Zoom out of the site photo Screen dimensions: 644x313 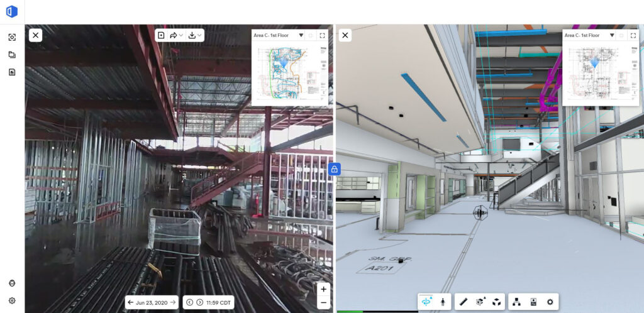pos(323,302)
